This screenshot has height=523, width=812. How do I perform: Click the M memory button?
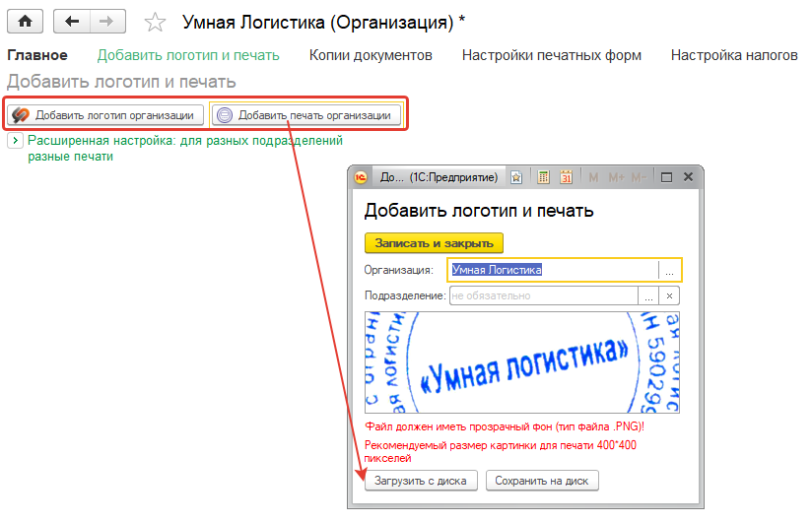pyautogui.click(x=593, y=177)
